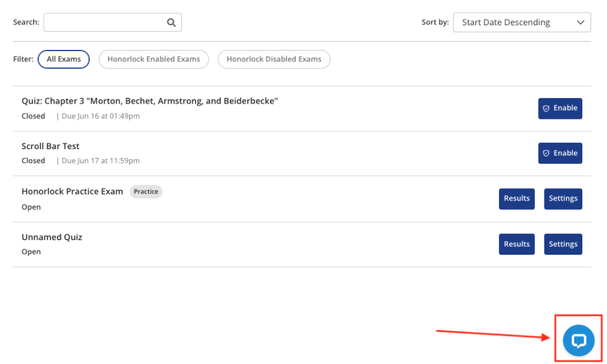The width and height of the screenshot is (607, 364).
Task: Click the Practice badge label
Action: tap(146, 191)
